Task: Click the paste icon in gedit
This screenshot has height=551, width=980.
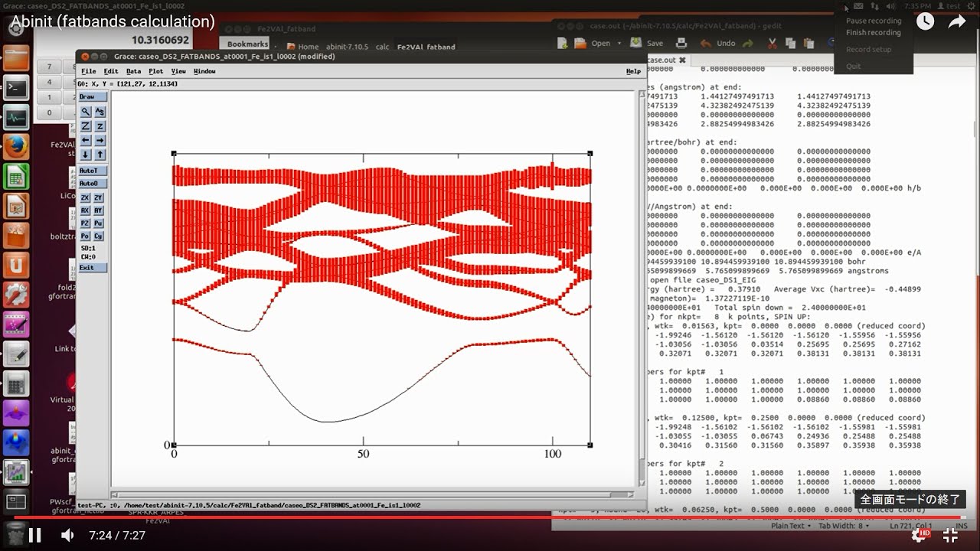Action: click(810, 44)
